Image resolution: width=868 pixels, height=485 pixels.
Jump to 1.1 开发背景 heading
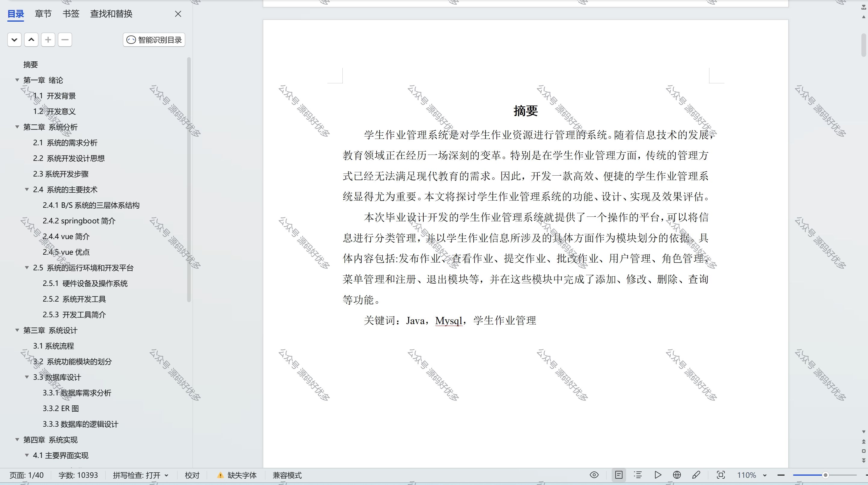point(54,96)
